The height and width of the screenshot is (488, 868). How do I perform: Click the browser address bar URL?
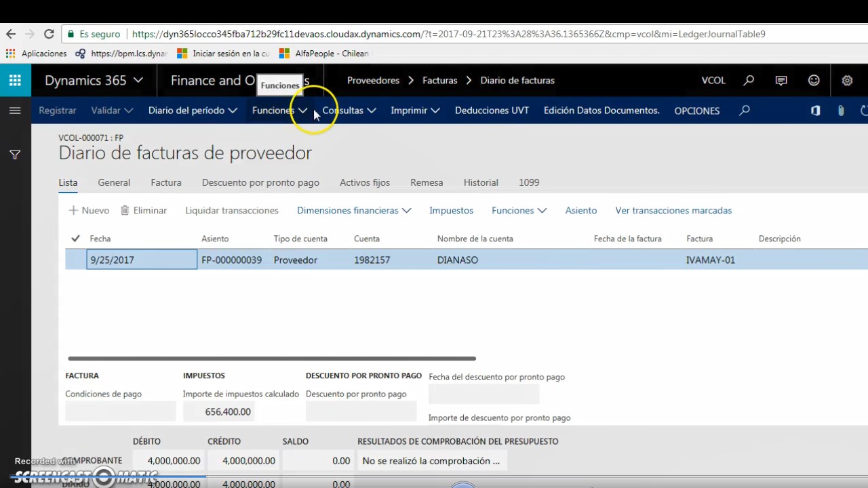[x=448, y=34]
